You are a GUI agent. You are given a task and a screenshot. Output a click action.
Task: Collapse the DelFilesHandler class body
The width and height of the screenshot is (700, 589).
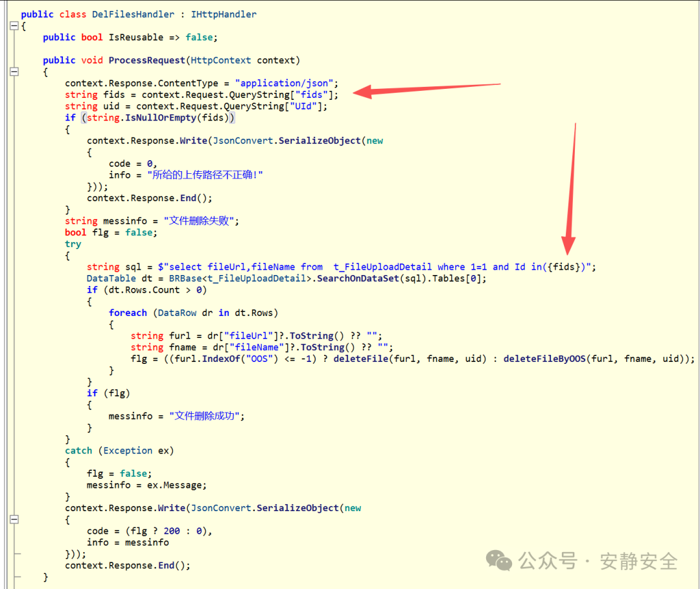click(x=14, y=26)
